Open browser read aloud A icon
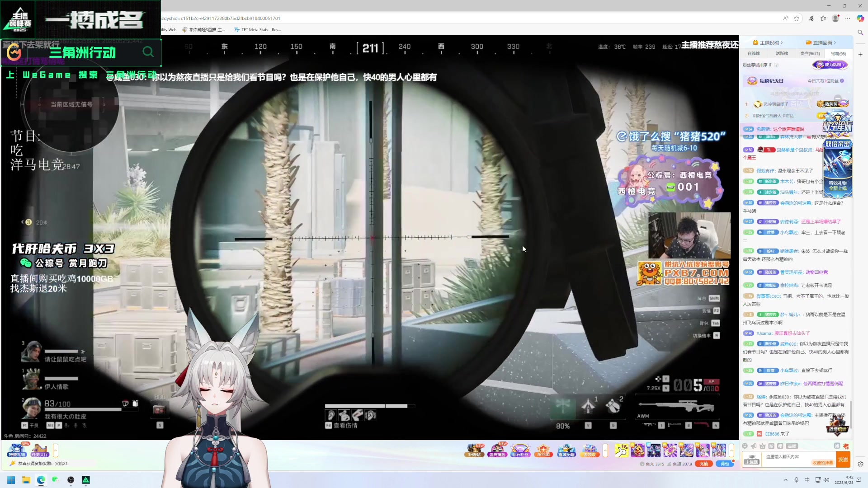This screenshot has height=488, width=868. [x=786, y=19]
